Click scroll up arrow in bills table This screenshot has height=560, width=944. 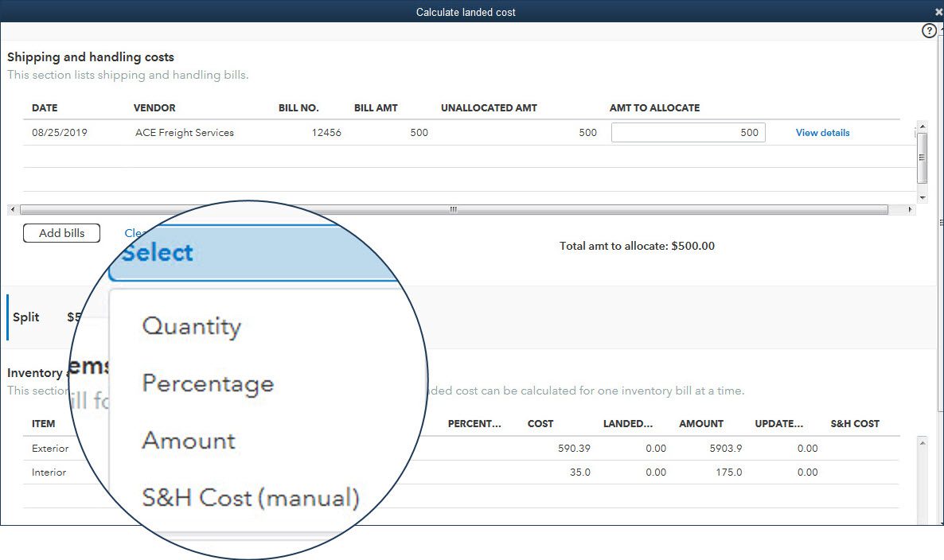(922, 126)
